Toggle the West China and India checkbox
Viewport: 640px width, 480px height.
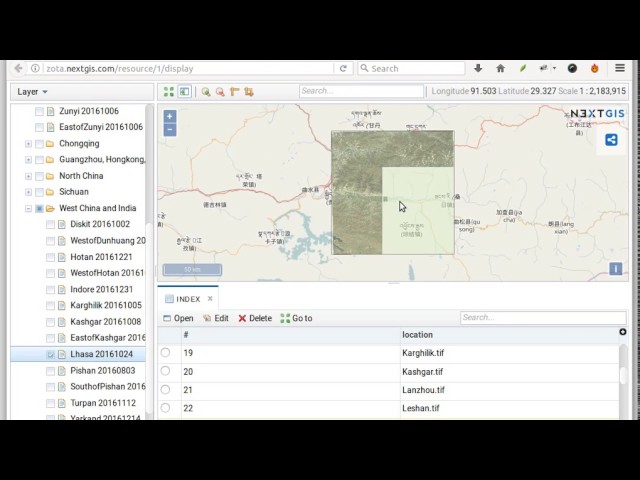39,209
